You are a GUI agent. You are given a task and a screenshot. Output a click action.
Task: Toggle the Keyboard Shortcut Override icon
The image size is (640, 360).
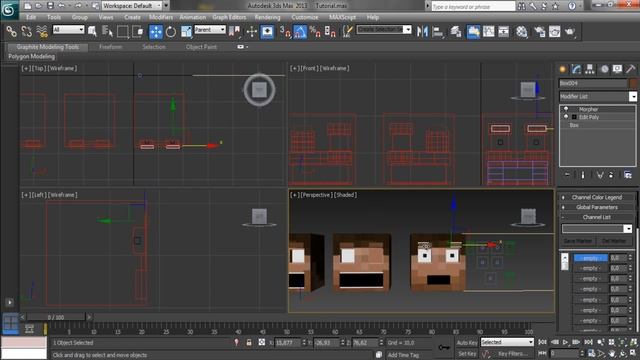point(267,31)
